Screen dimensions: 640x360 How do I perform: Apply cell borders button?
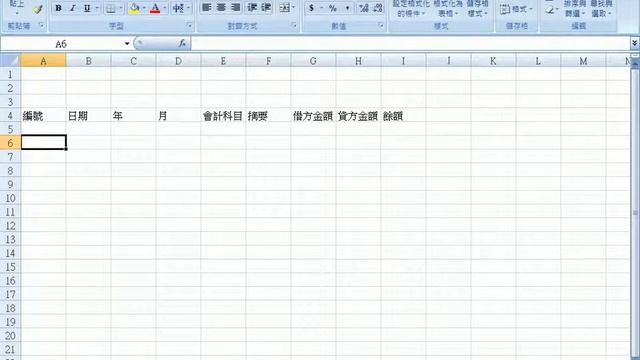tap(111, 8)
